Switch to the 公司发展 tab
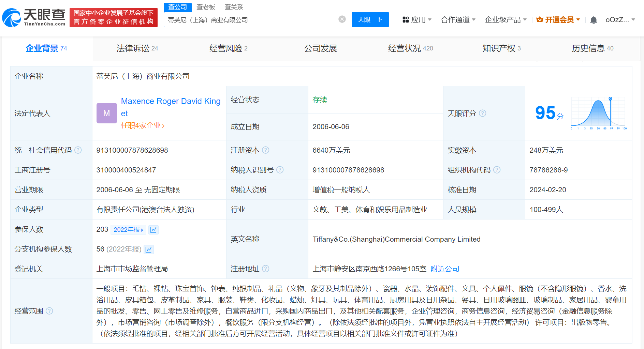Image resolution: width=644 pixels, height=349 pixels. tap(321, 48)
